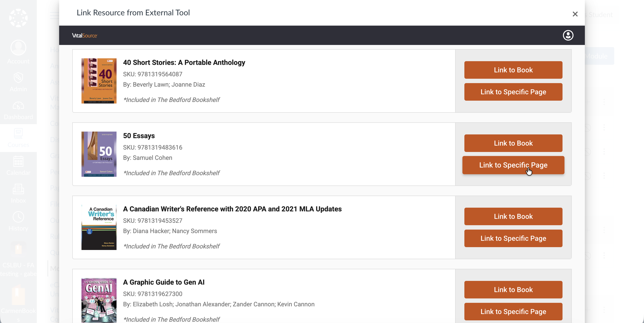Click the text 'SKU: 9781319627300'
This screenshot has height=323, width=644.
(x=152, y=294)
